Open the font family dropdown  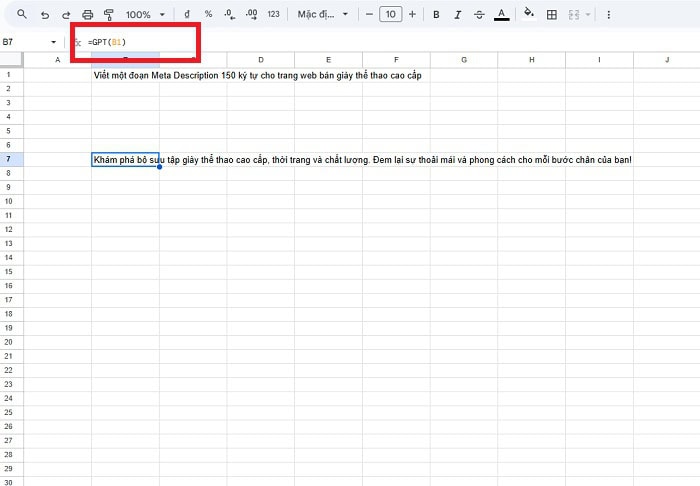(323, 14)
